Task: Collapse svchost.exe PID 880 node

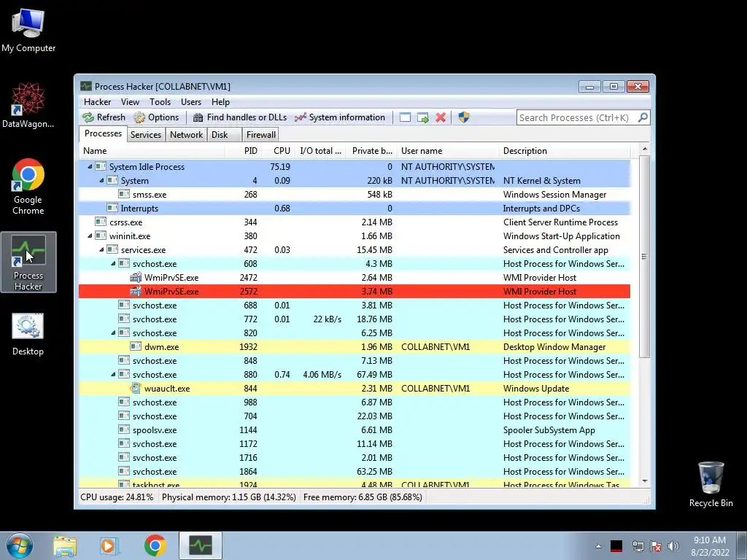Action: 113,374
